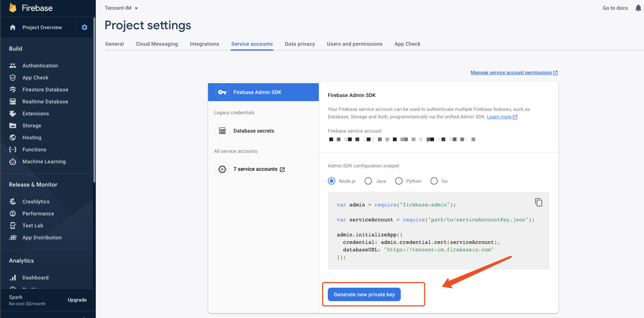
Task: Open Test Lab in sidebar
Action: 33,226
